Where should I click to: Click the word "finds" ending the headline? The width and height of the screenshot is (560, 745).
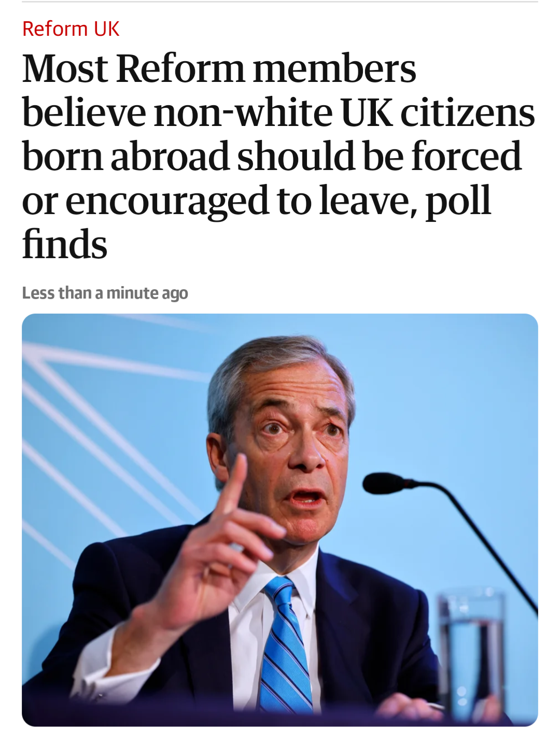coord(65,245)
